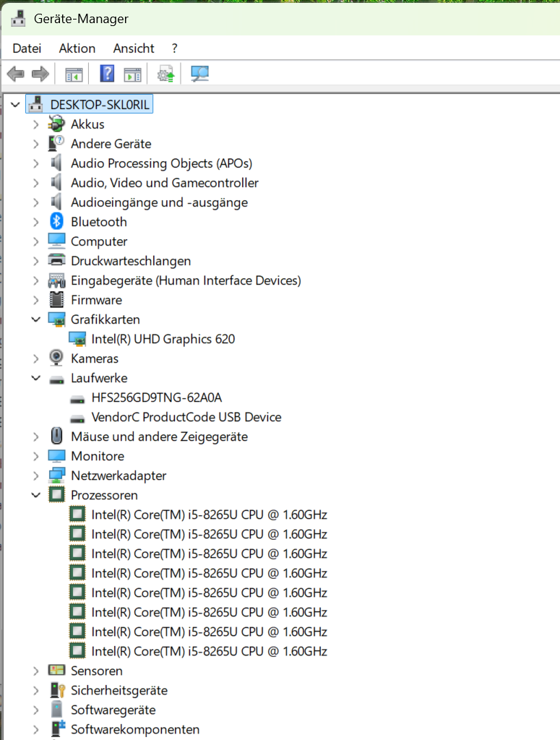Image resolution: width=560 pixels, height=740 pixels.
Task: Expand the Monitore category
Action: (36, 457)
